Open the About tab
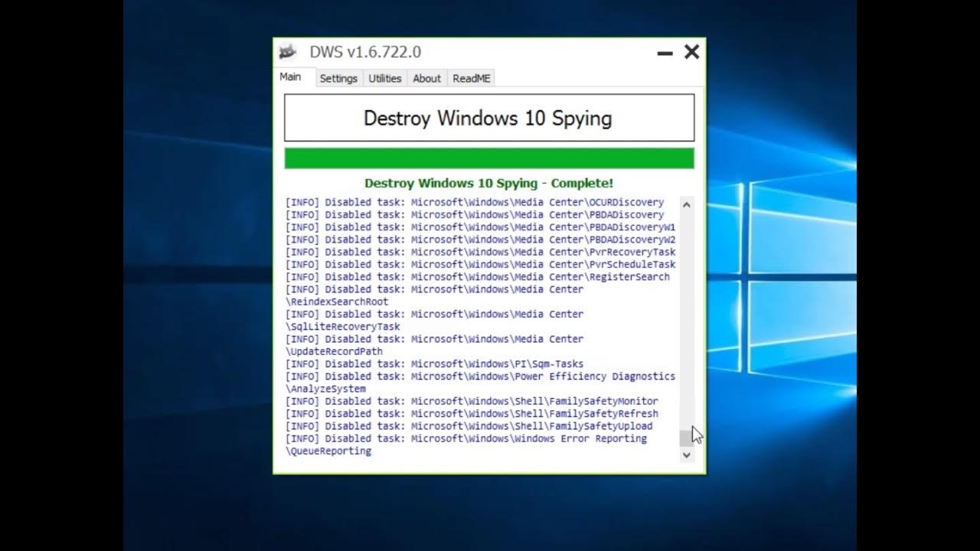This screenshot has width=980, height=551. point(426,78)
